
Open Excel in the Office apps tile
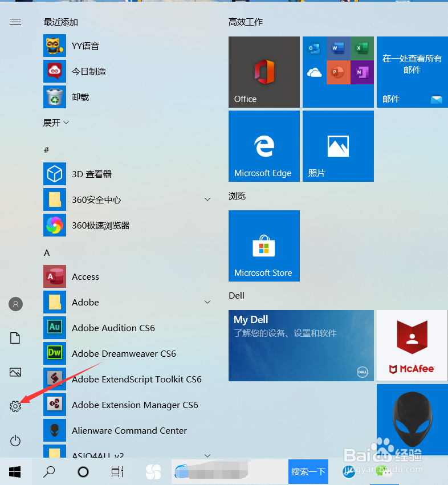362,48
